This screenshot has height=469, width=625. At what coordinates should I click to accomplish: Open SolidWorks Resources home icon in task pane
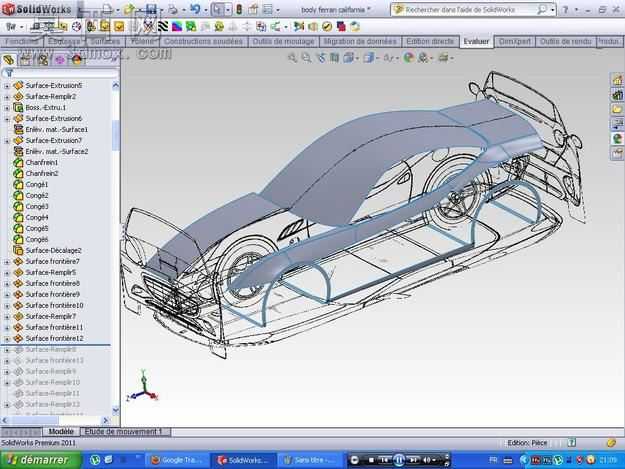point(617,80)
